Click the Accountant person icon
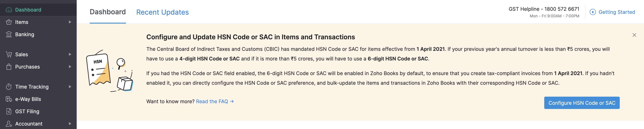 (9, 123)
